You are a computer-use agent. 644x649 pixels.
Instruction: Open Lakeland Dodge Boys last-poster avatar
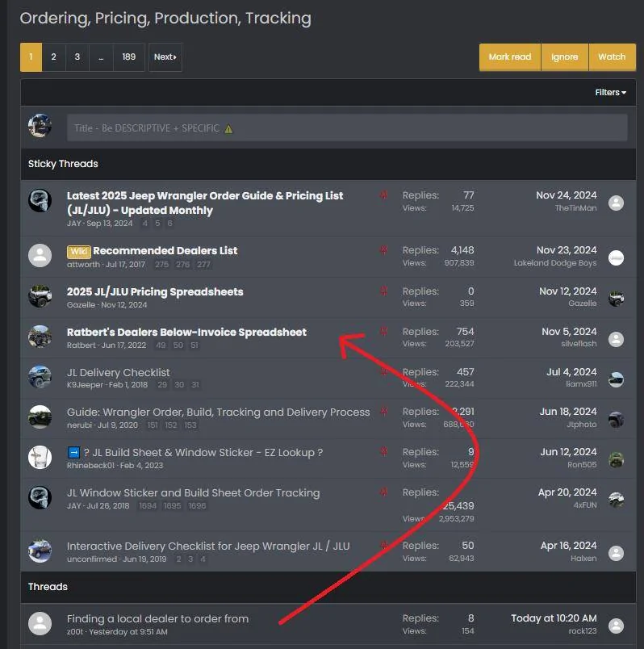point(616,258)
